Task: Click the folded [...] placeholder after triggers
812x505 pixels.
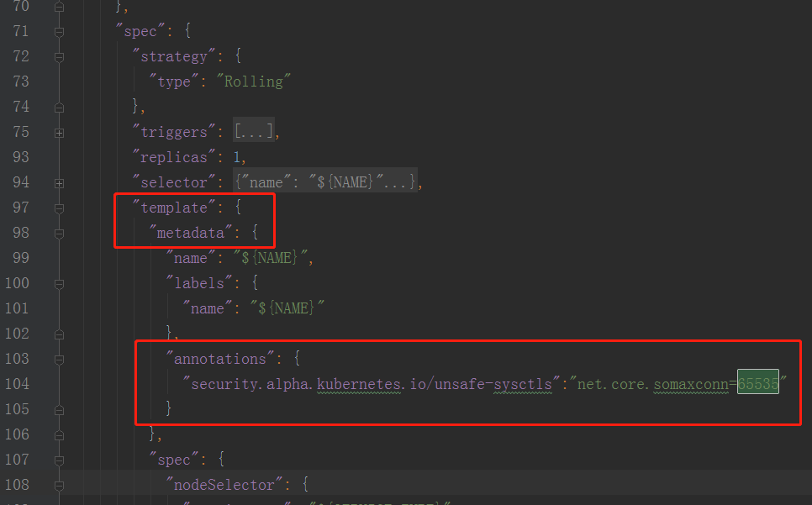Action: (x=254, y=131)
